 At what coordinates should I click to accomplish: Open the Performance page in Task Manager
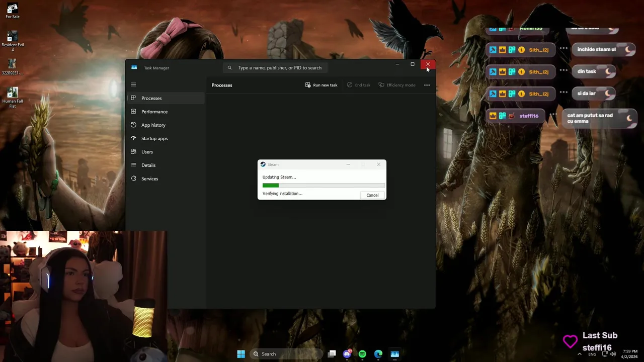pos(166,112)
